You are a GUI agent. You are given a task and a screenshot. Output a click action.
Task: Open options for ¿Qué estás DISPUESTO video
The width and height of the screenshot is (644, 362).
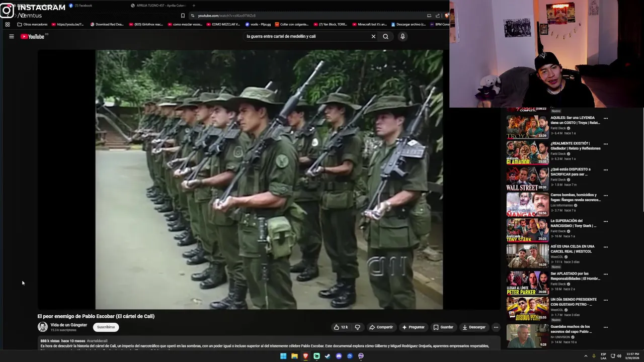(606, 170)
